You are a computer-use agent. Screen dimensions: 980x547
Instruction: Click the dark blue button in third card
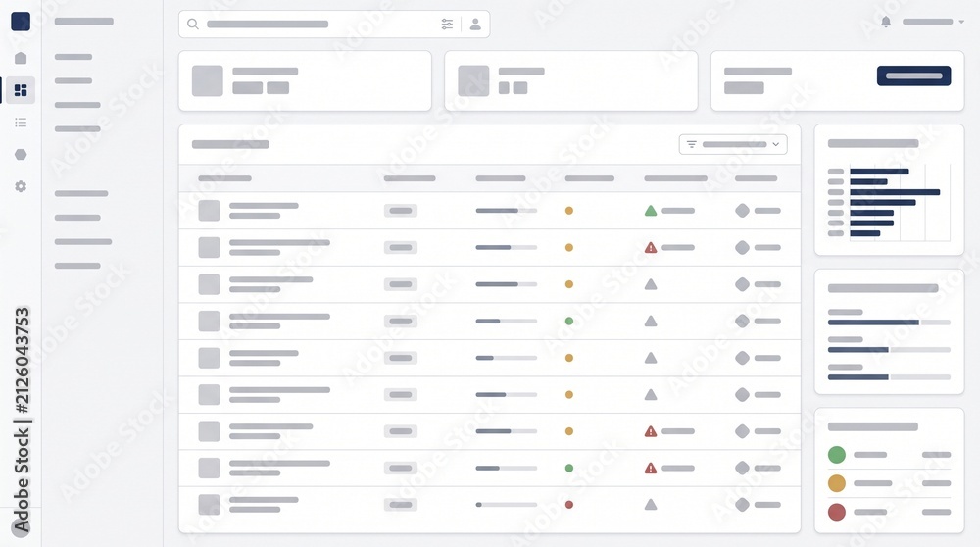[x=913, y=75]
